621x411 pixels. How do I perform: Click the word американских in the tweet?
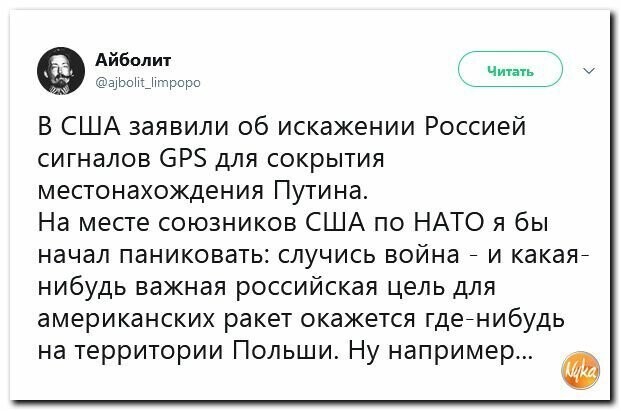pyautogui.click(x=127, y=319)
